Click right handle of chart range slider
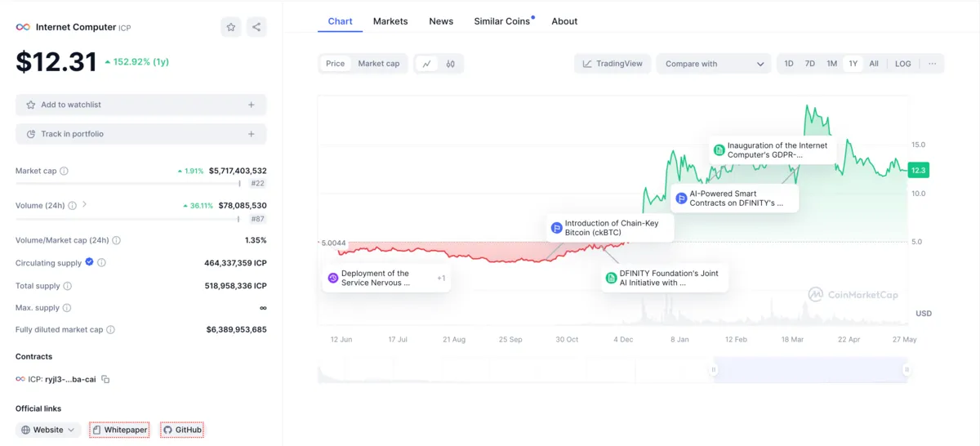 [906, 370]
